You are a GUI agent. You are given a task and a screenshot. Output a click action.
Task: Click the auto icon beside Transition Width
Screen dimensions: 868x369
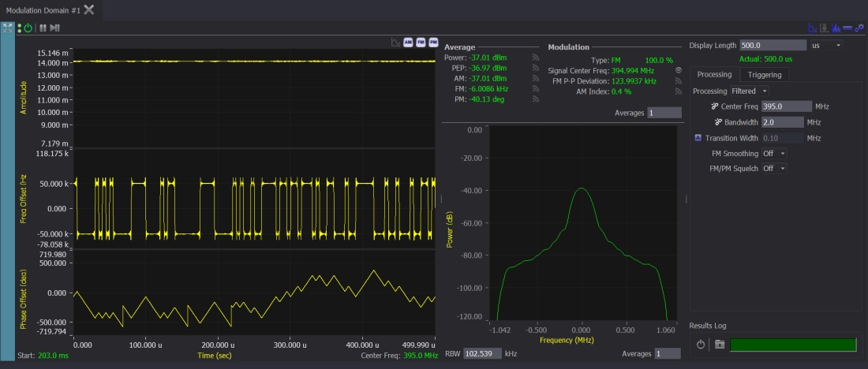[698, 138]
